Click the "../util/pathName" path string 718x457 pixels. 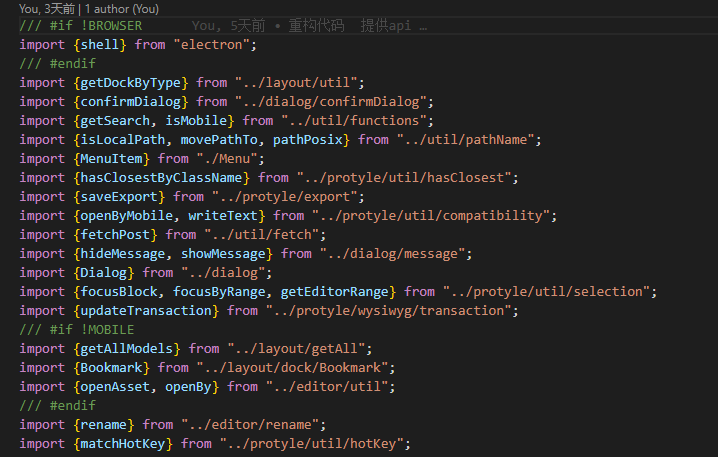465,140
